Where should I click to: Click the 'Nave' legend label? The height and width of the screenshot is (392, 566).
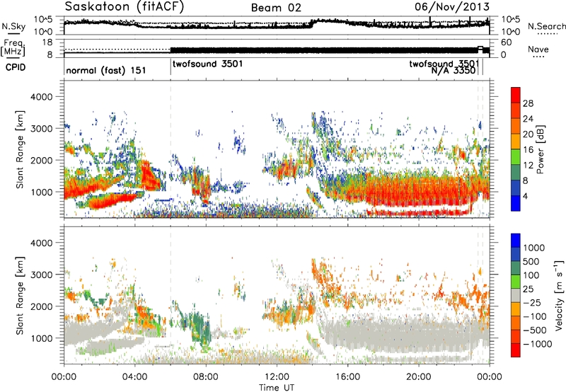538,49
